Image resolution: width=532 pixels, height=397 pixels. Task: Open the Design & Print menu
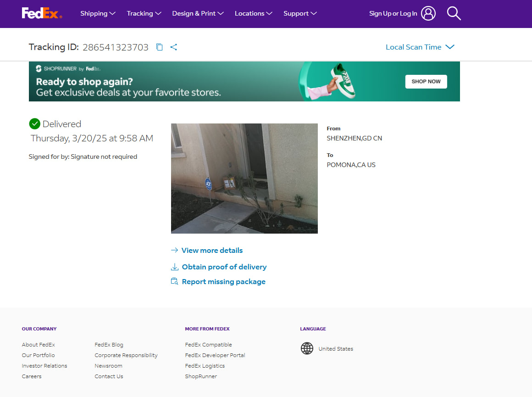(x=198, y=13)
